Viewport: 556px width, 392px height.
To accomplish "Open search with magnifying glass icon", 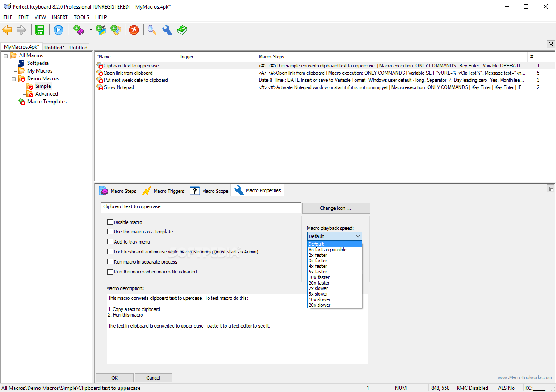I will pyautogui.click(x=152, y=30).
